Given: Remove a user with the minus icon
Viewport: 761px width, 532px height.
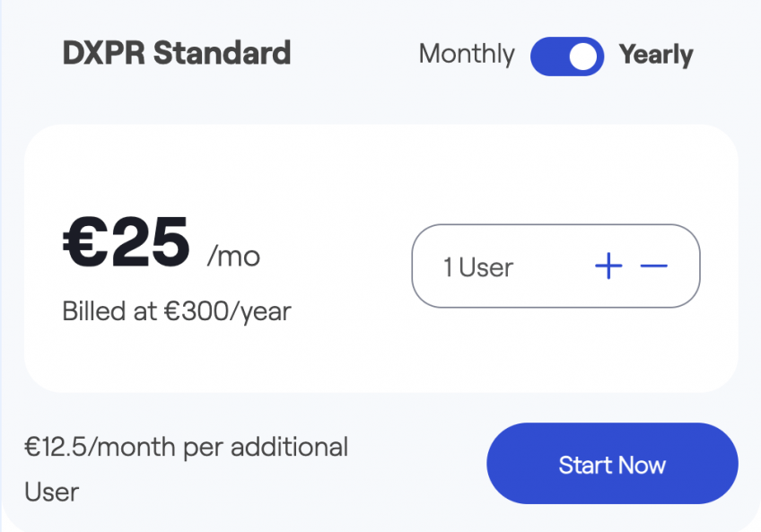Looking at the screenshot, I should coord(653,266).
